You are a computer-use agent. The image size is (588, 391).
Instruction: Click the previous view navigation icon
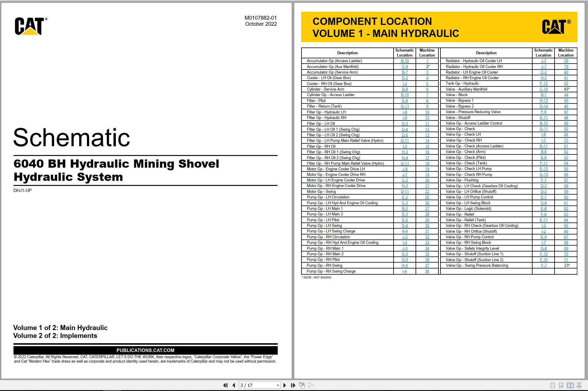tap(302, 385)
